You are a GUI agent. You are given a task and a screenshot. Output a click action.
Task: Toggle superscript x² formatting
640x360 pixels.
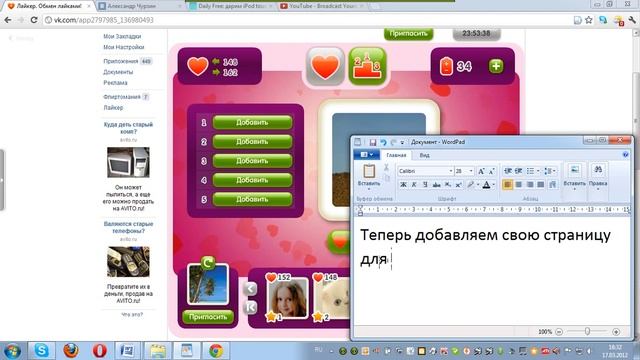(x=458, y=185)
